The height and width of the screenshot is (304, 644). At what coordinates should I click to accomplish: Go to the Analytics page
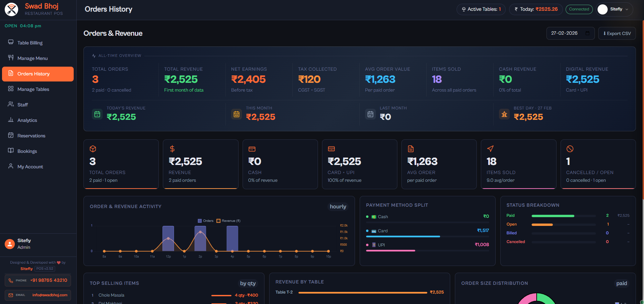coord(27,120)
